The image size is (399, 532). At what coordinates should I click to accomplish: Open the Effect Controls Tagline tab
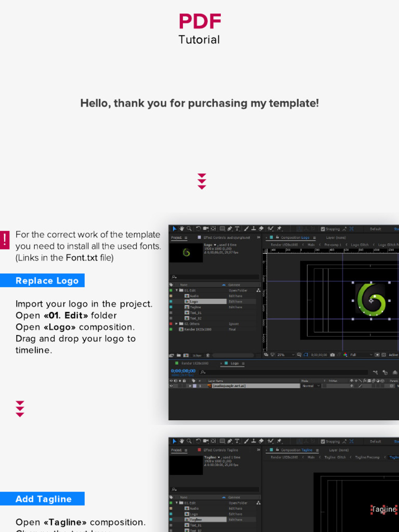[220, 450]
